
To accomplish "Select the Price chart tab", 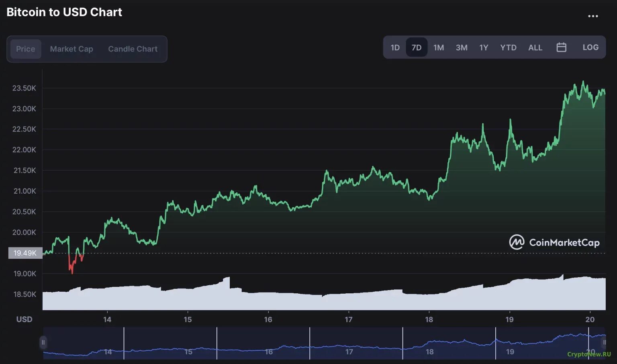I will tap(26, 49).
